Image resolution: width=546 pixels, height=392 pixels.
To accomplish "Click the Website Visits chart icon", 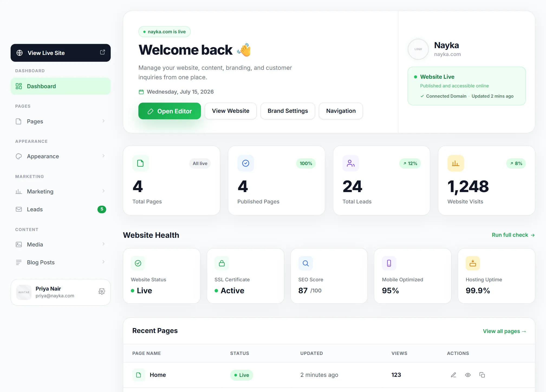I will coord(456,163).
